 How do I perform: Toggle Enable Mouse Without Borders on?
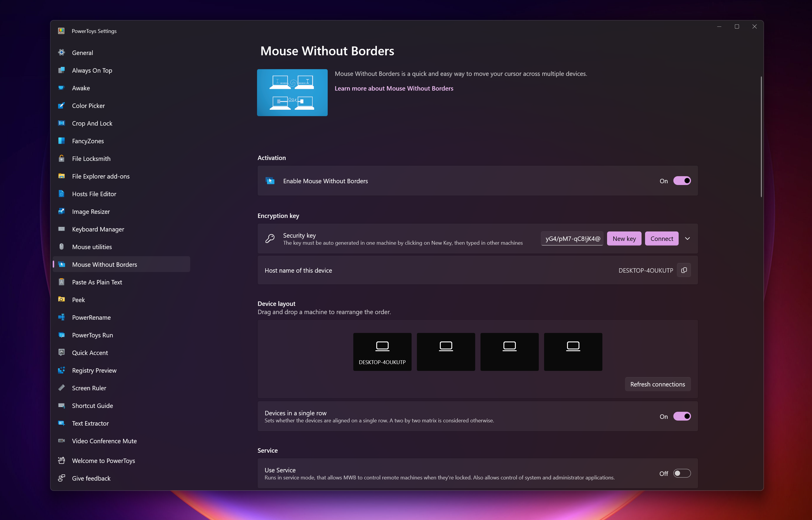[682, 181]
